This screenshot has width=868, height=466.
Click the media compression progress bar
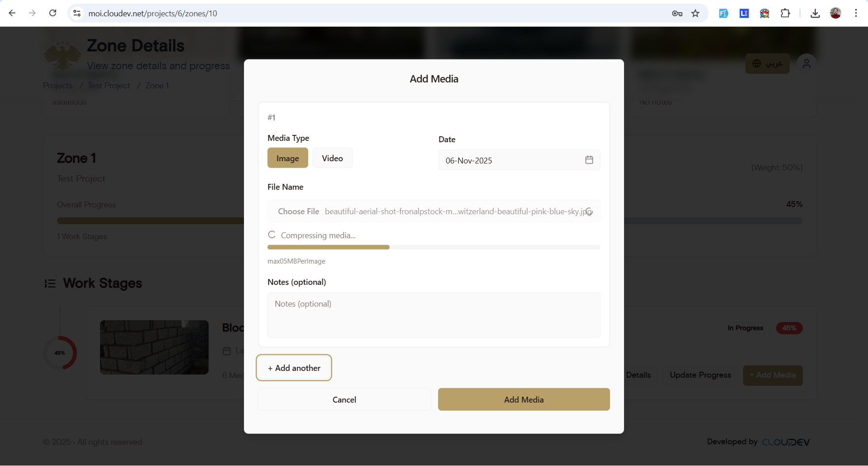click(x=434, y=247)
